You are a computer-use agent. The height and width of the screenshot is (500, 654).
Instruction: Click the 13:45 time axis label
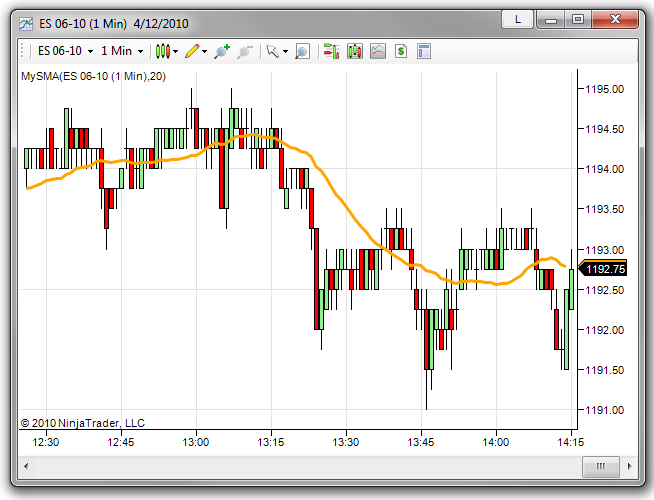coord(421,442)
